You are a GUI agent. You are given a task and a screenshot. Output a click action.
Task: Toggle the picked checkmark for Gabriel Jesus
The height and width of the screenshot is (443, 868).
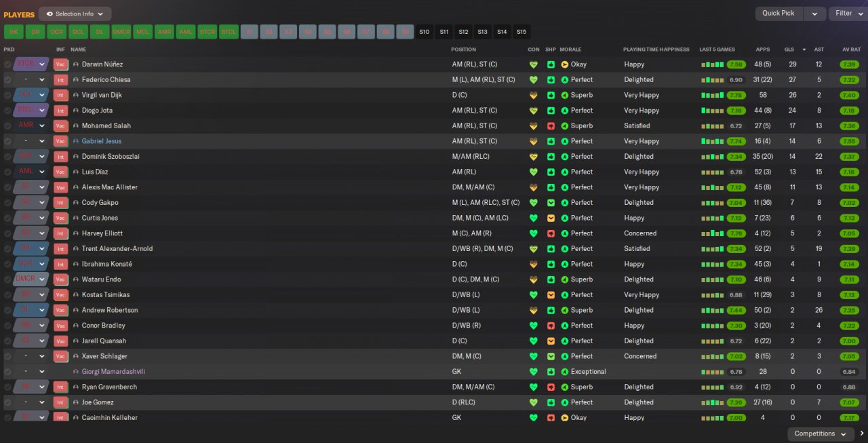pos(7,141)
